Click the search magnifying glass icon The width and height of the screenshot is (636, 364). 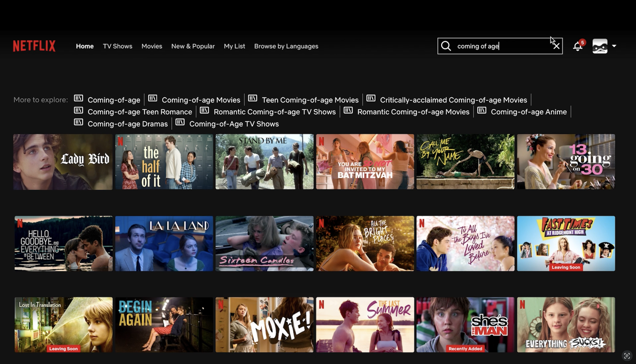tap(446, 46)
